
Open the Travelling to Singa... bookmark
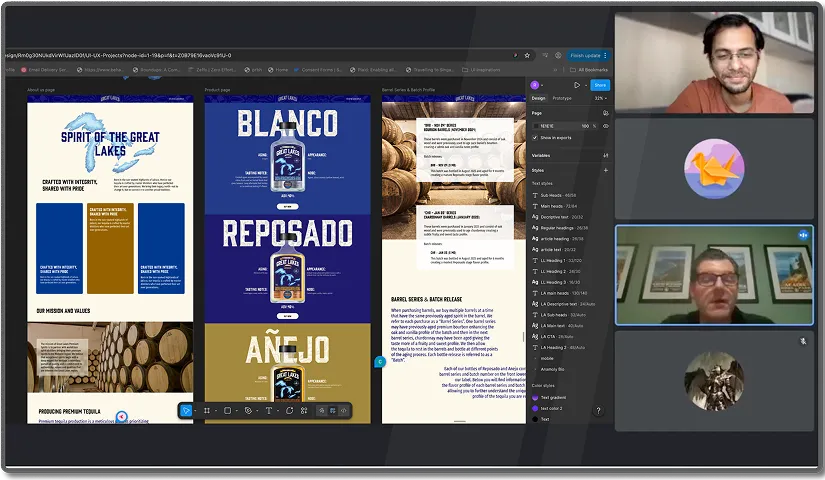point(430,69)
